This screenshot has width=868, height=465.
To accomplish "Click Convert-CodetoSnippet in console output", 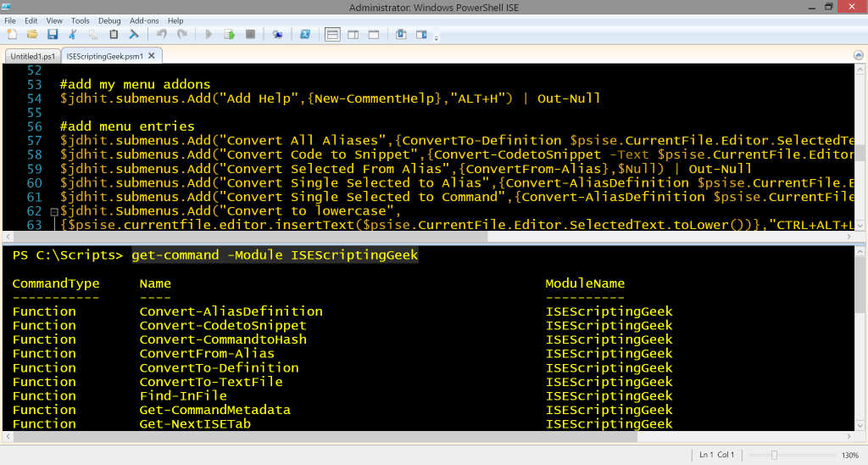I will (x=223, y=325).
